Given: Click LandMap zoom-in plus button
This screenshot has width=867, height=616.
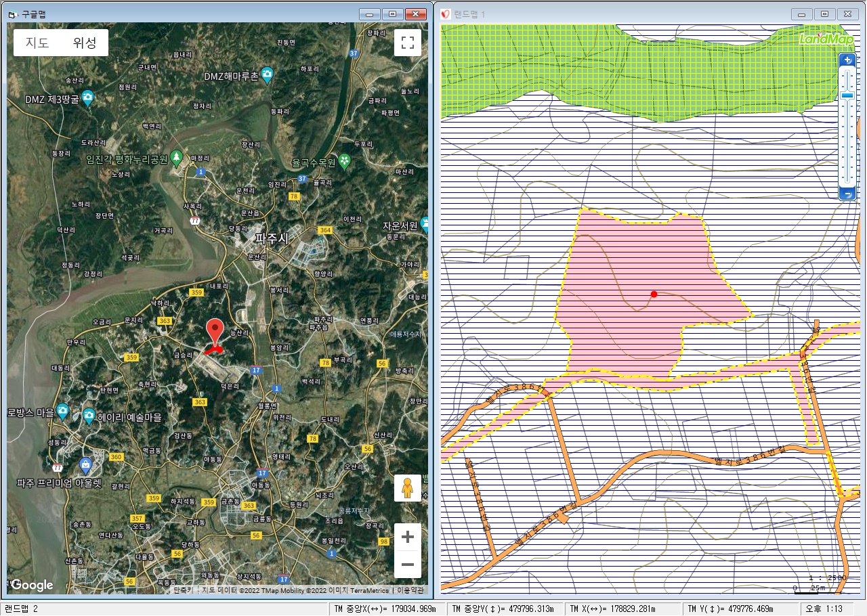Looking at the screenshot, I should tap(847, 60).
